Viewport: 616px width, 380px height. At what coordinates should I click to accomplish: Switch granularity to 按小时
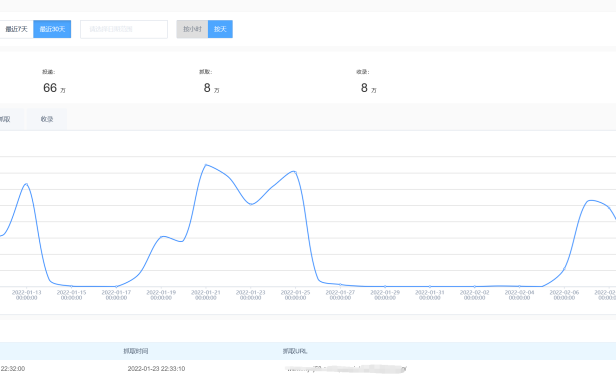[x=192, y=29]
